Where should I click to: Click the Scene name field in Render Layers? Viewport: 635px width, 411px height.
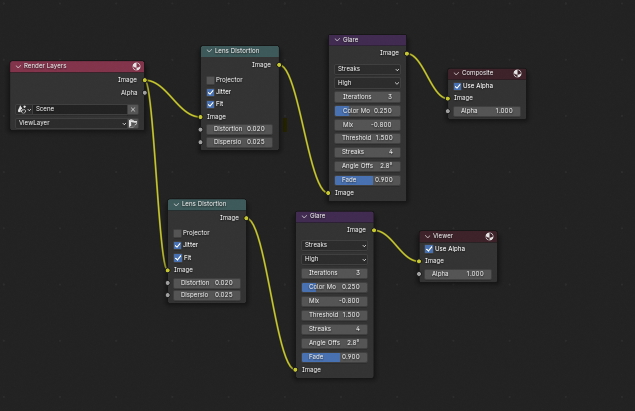pyautogui.click(x=80, y=109)
